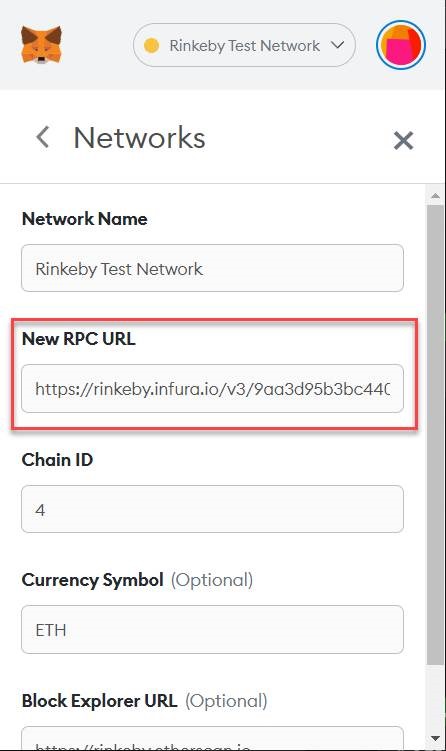Screen dimensions: 446x751
Task: Open the Rinkeby Test Network selector
Action: pyautogui.click(x=244, y=46)
